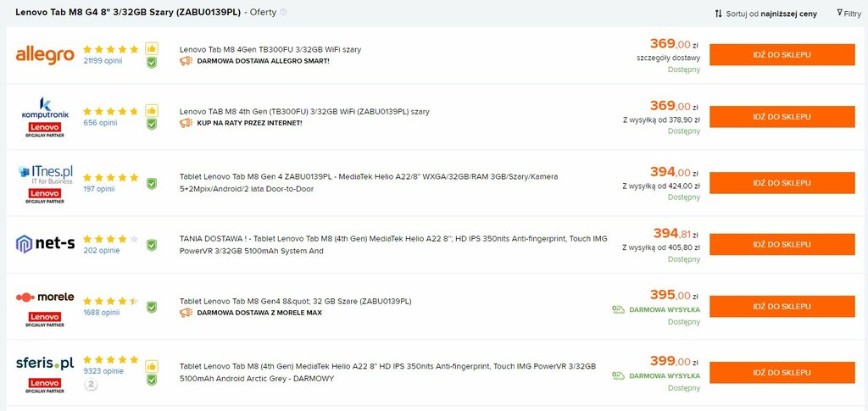Click silver medal badge under sferis.pl reviews
Image resolution: width=868 pixels, height=411 pixels.
[90, 385]
